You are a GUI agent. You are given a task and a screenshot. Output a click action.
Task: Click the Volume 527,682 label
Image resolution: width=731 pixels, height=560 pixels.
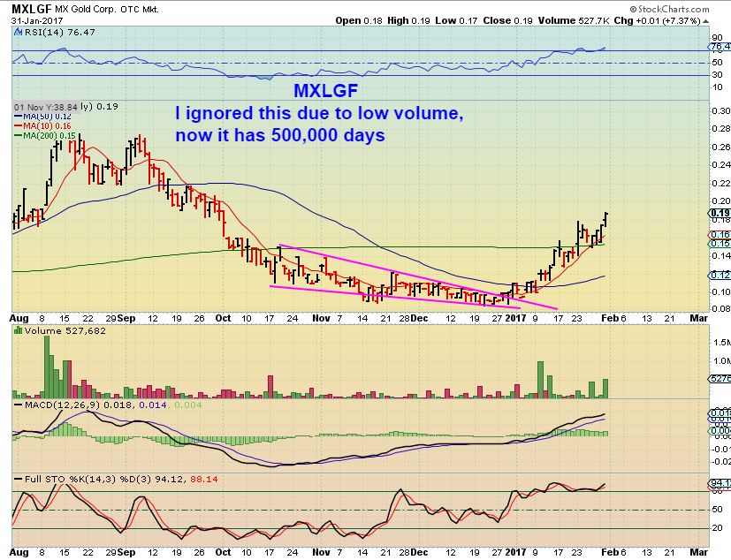pos(65,330)
